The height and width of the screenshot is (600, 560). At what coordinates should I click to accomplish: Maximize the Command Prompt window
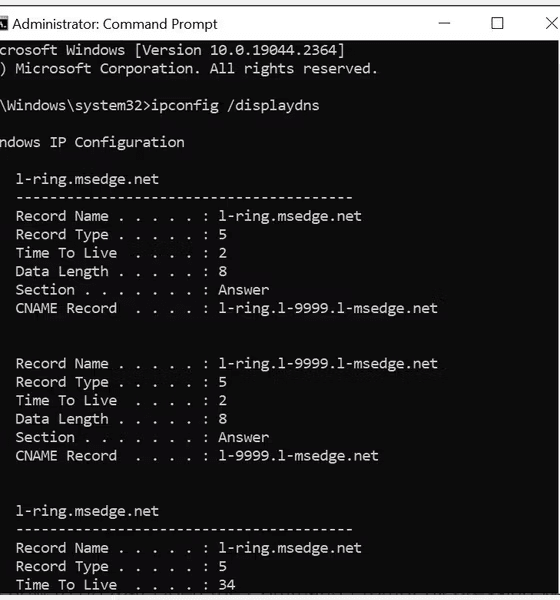(497, 23)
